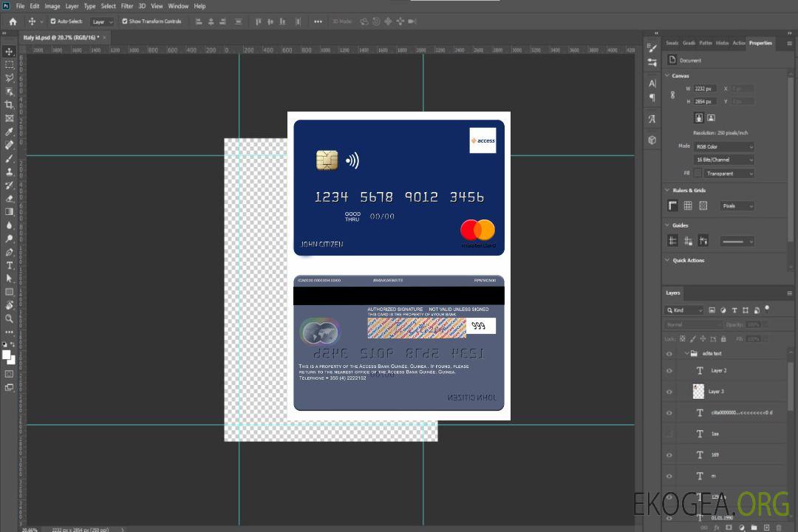This screenshot has height=532, width=798.
Task: Open the Filter menu
Action: click(127, 6)
